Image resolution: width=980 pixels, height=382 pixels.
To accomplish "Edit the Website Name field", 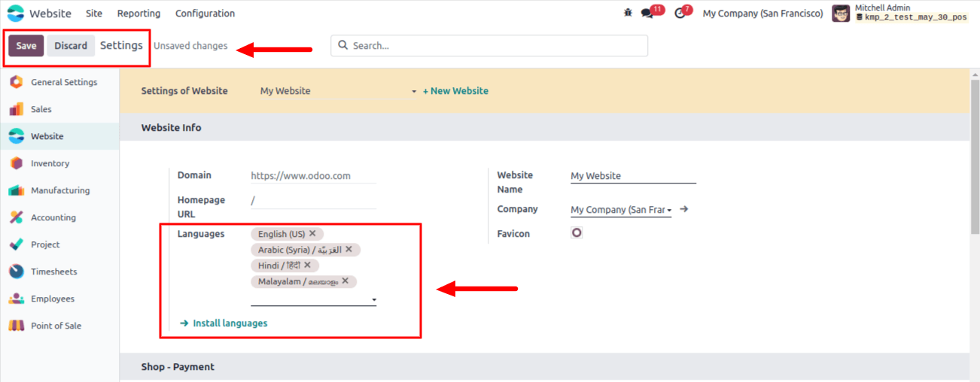I will (633, 176).
